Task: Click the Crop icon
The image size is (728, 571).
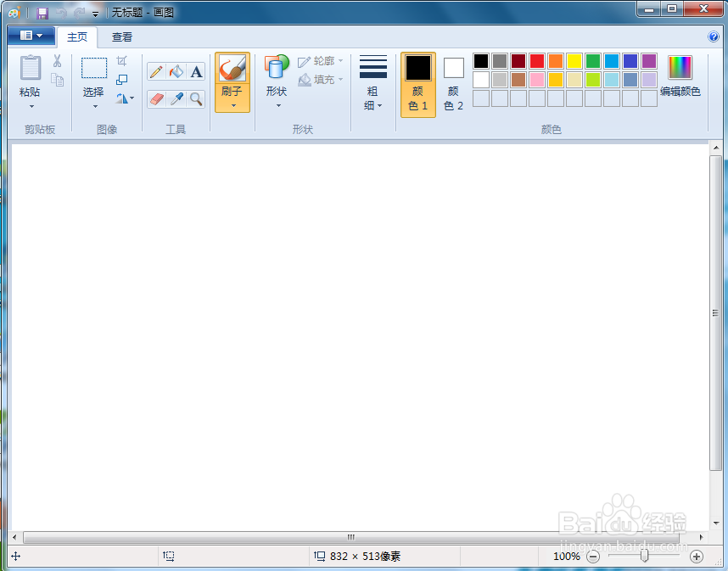Action: click(x=121, y=61)
